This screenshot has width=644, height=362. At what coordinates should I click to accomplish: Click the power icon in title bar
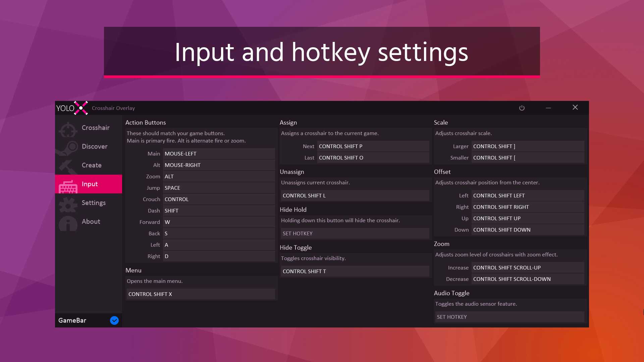pos(522,108)
